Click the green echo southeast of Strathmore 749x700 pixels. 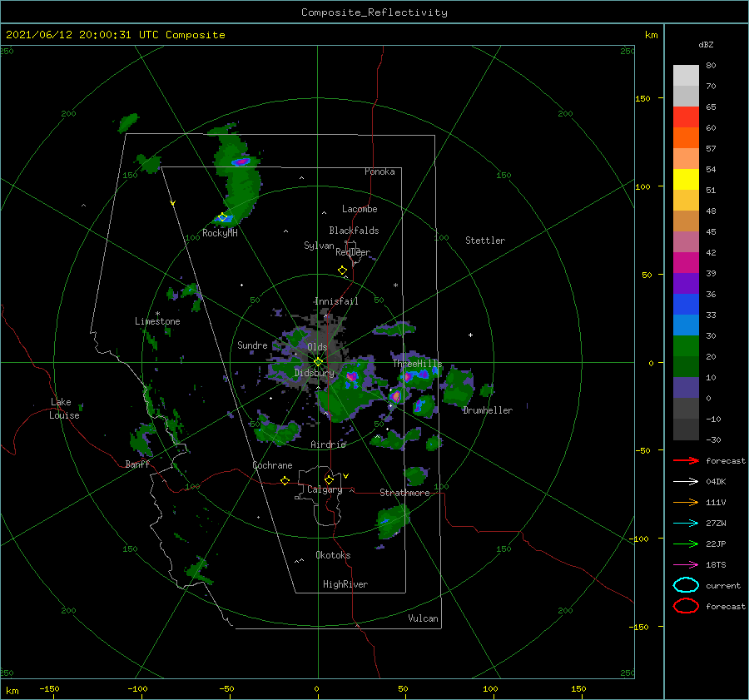point(392,522)
